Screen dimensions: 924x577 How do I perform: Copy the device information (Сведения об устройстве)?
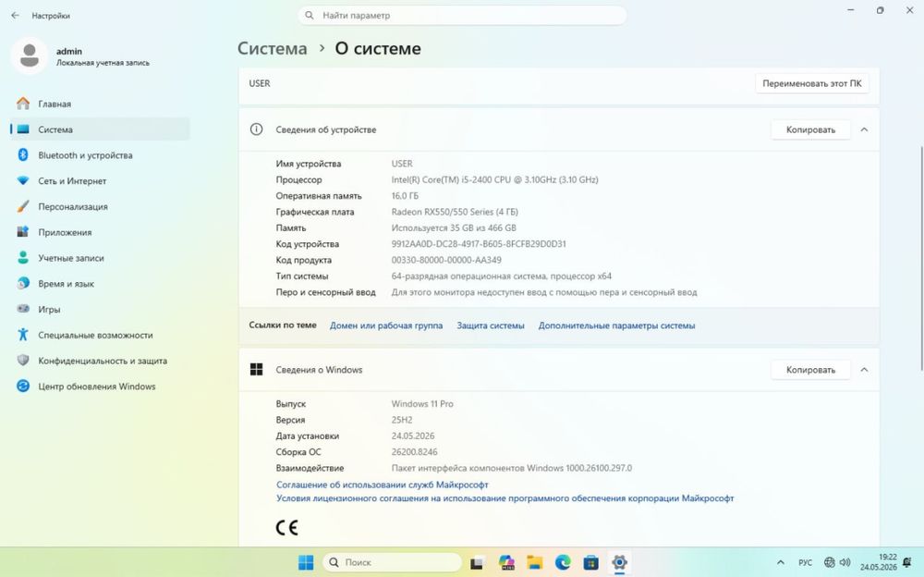810,129
